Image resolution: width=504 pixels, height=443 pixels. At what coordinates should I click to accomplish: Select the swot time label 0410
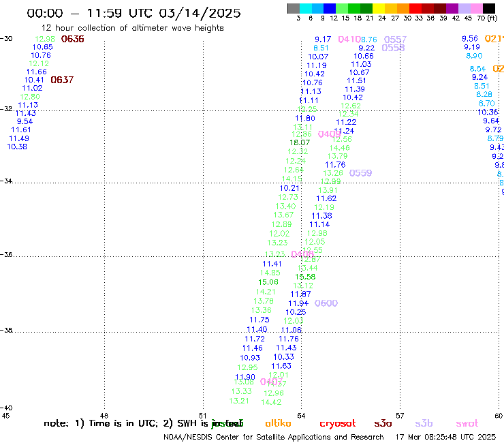349,40
